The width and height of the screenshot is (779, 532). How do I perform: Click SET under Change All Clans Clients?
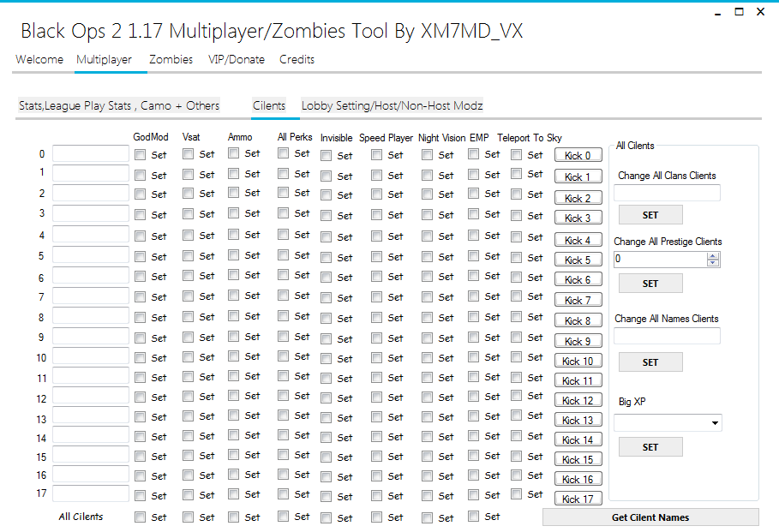coord(650,215)
